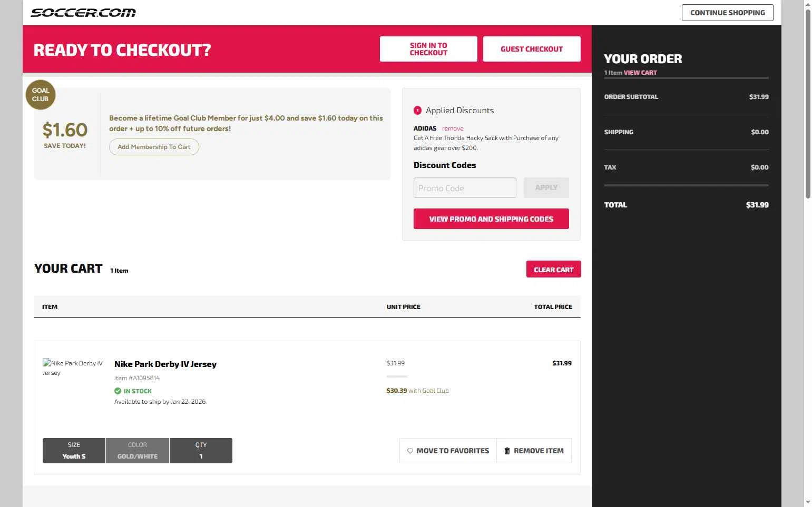Viewport: 812px width, 507px height.
Task: Click the Goal Club badge icon
Action: point(41,95)
